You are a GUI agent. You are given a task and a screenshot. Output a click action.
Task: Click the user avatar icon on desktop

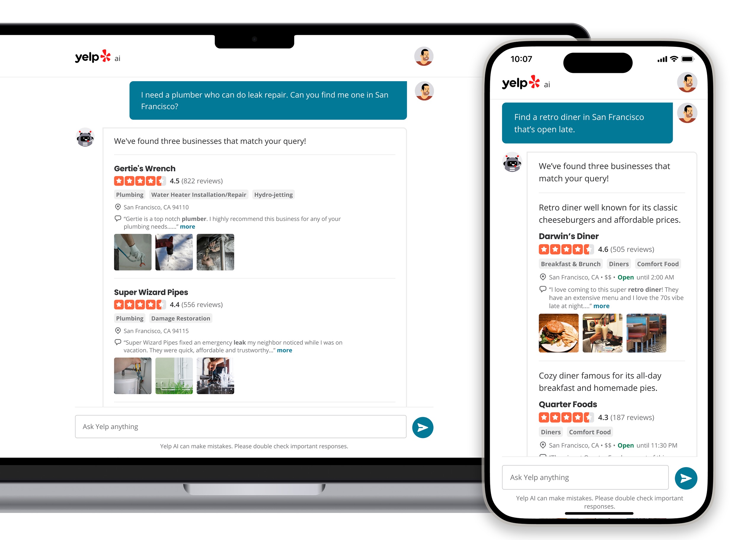[x=425, y=56]
